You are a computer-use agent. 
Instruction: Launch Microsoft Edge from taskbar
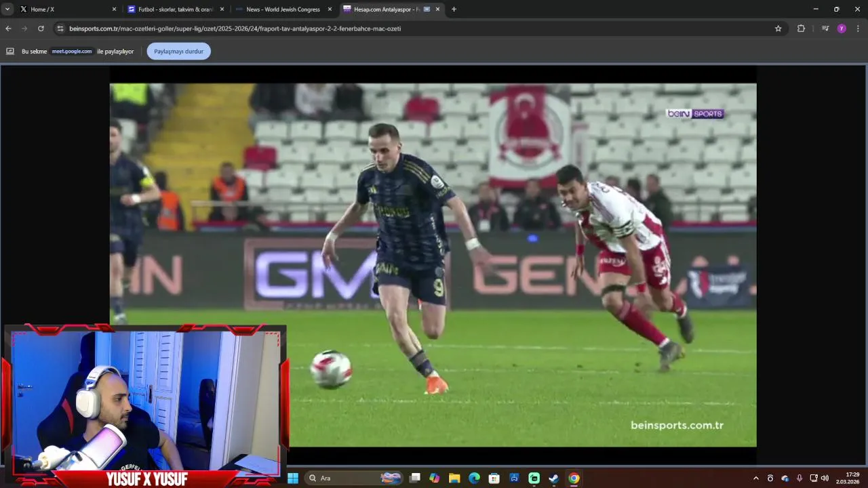474,478
